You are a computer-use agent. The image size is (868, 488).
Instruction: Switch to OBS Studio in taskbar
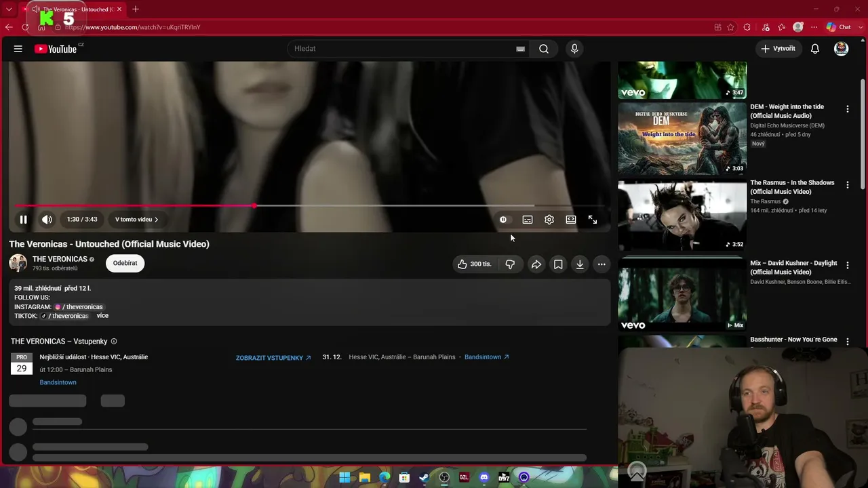click(x=444, y=477)
